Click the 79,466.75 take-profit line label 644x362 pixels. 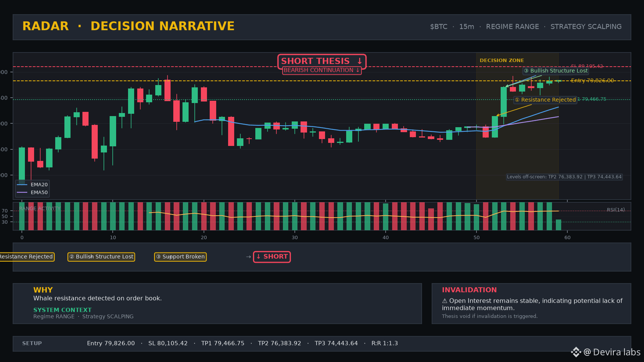pos(592,99)
